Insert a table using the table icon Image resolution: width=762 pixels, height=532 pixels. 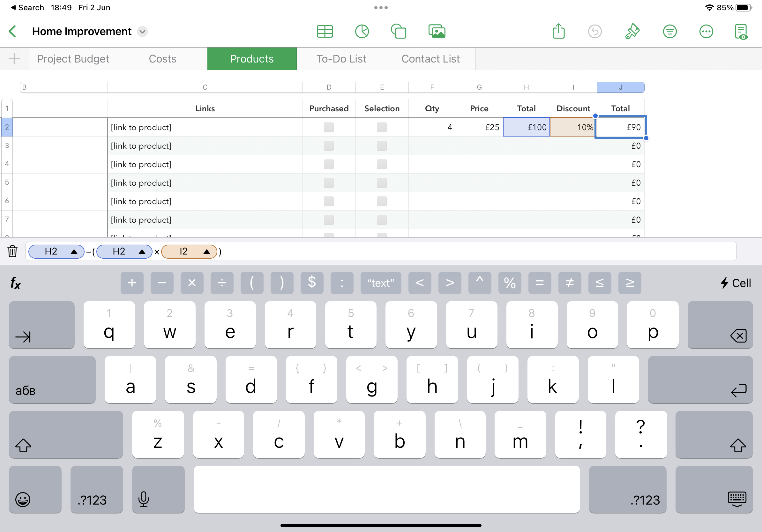[x=325, y=32]
